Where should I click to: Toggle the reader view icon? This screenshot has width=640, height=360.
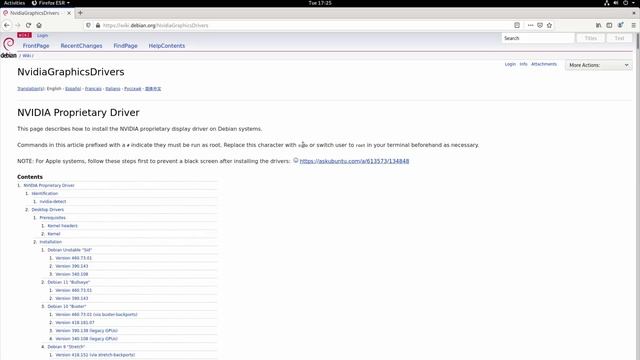(517, 25)
